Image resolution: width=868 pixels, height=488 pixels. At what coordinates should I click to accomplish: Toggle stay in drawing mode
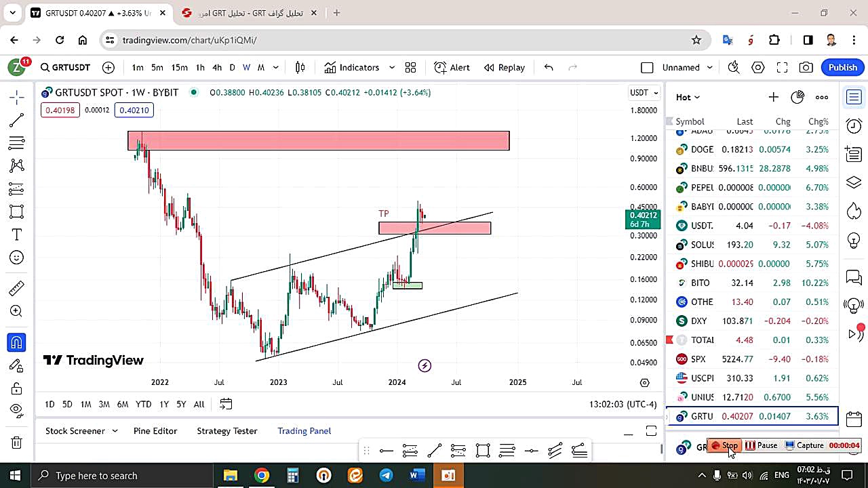pos(17,365)
